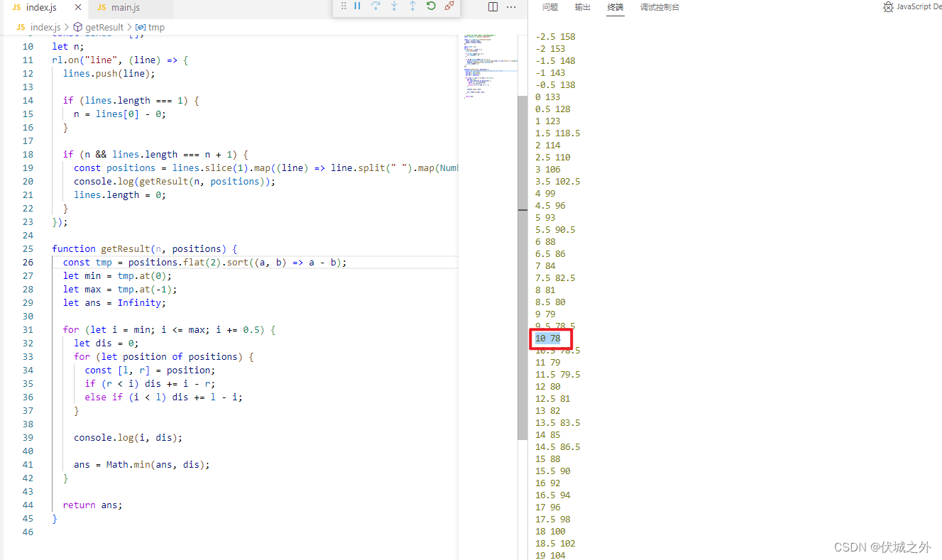Select the index.js editor tab
Screen dimensions: 942x560
(40, 8)
